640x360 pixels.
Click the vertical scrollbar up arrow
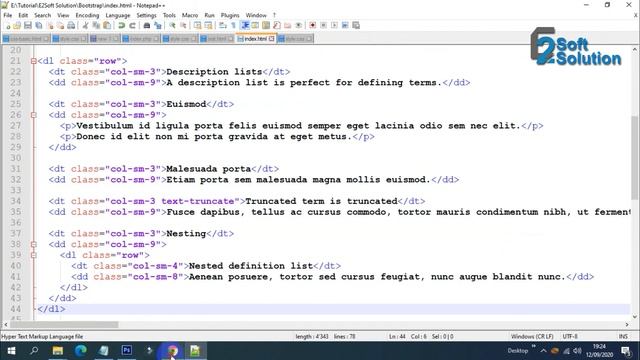pyautogui.click(x=635, y=49)
